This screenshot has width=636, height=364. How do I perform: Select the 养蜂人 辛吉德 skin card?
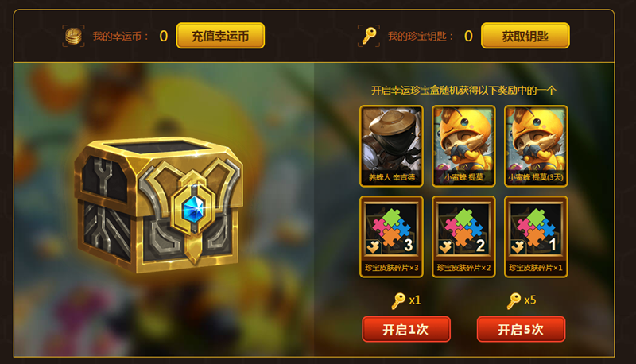[x=391, y=146]
